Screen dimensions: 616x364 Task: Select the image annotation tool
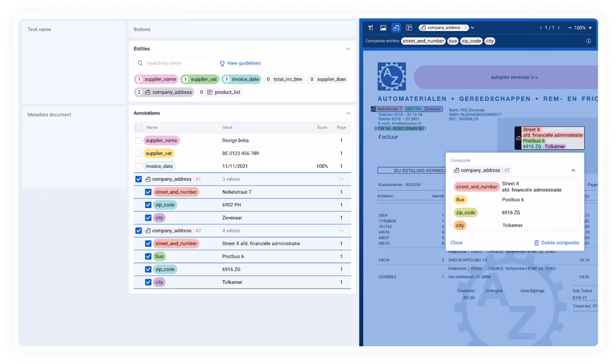383,27
